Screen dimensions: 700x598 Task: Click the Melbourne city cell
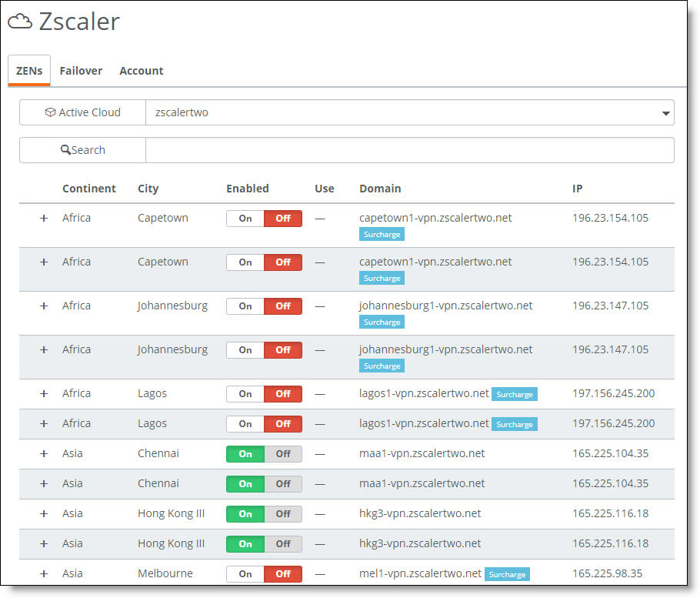(165, 573)
